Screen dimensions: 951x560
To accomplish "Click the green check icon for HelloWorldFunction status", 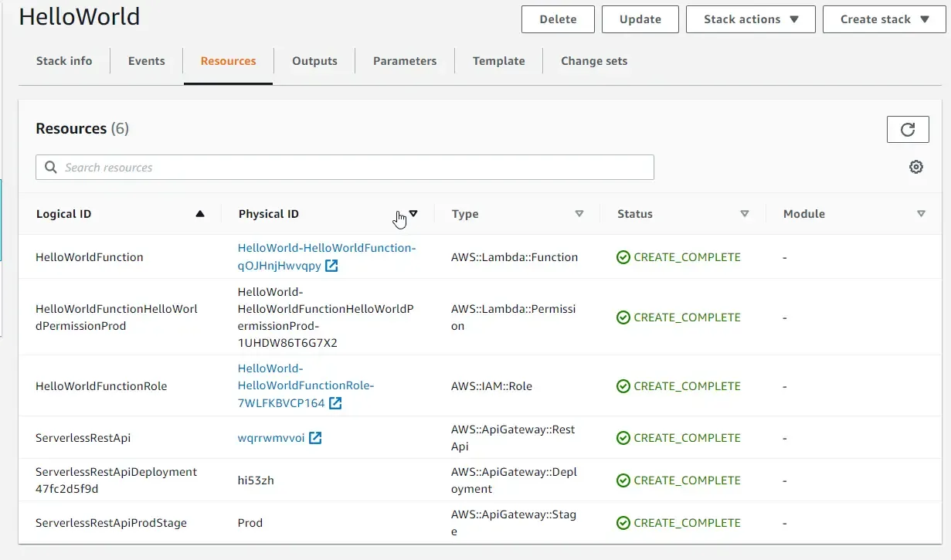I will pyautogui.click(x=623, y=256).
